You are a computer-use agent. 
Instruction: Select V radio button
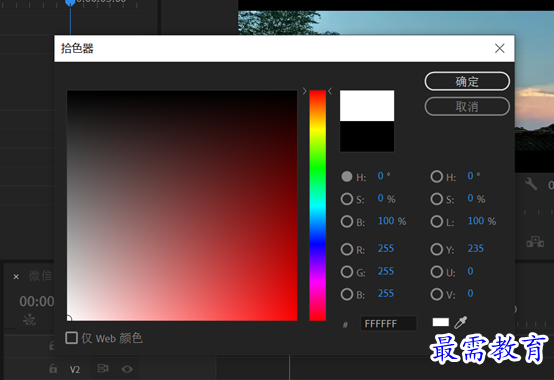click(x=436, y=294)
